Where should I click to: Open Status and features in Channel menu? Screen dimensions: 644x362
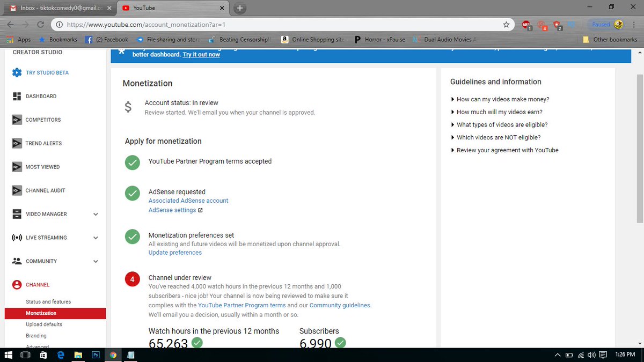(x=48, y=302)
